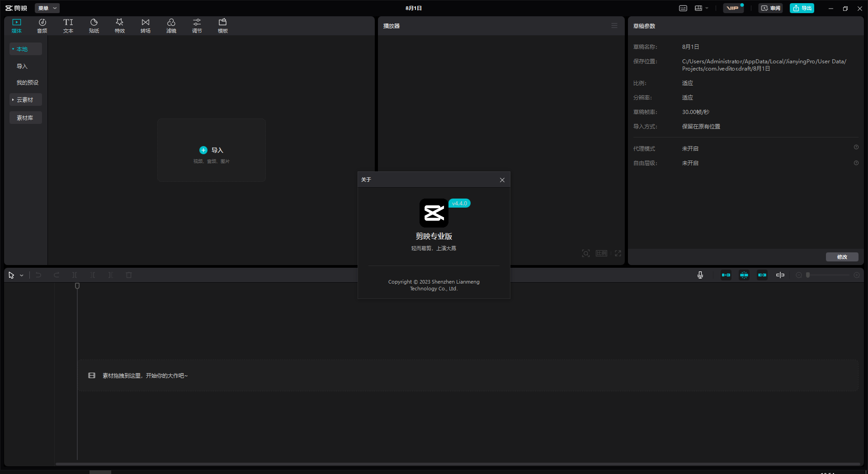Click the 8月1日 draft name value
This screenshot has height=474, width=868.
click(x=691, y=47)
